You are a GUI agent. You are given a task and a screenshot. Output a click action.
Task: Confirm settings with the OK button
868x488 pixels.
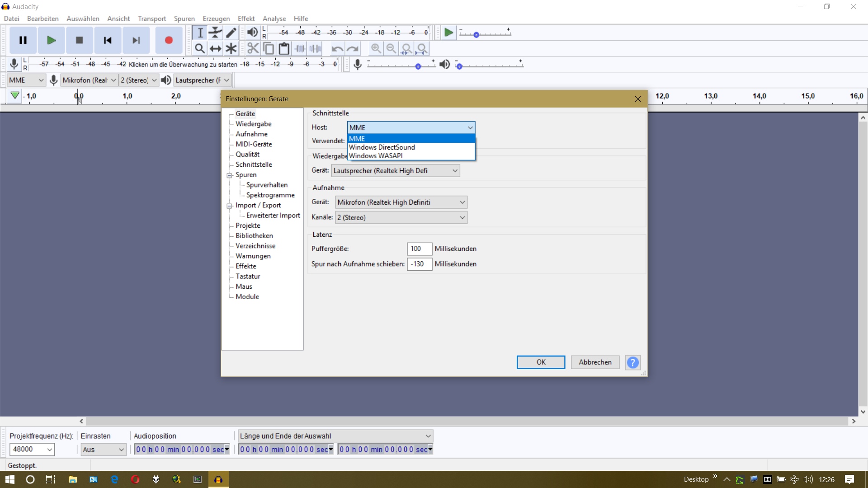[x=541, y=362]
